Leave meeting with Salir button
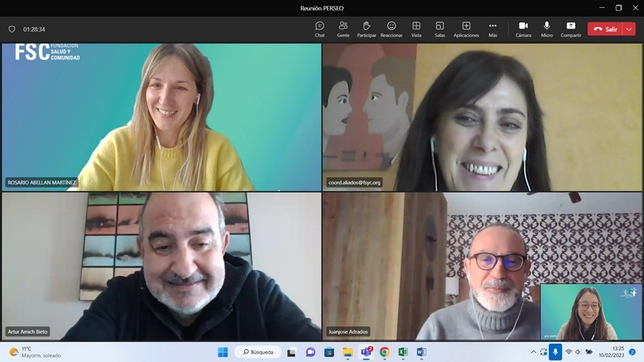644x362 pixels. point(605,29)
